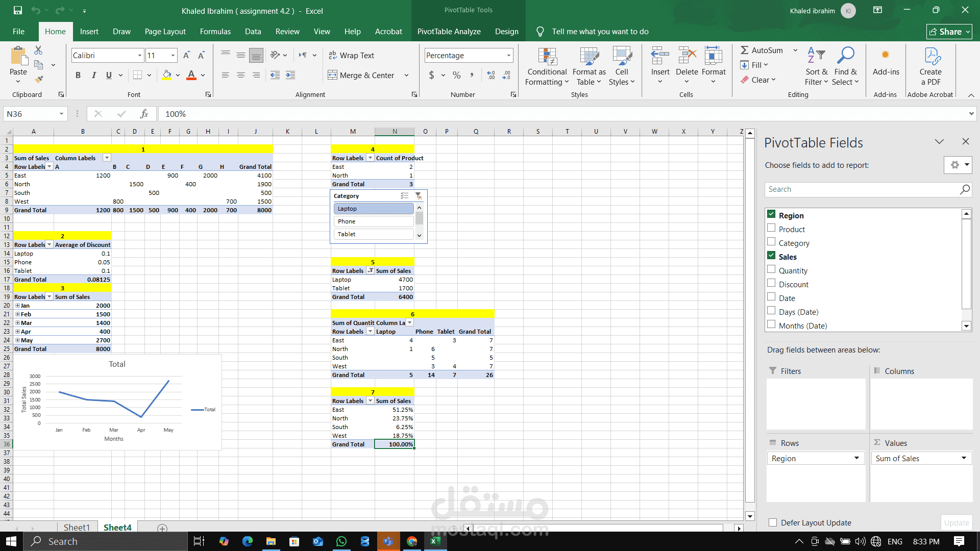The width and height of the screenshot is (980, 551).
Task: Open Cell Styles gallery
Action: coord(622,67)
